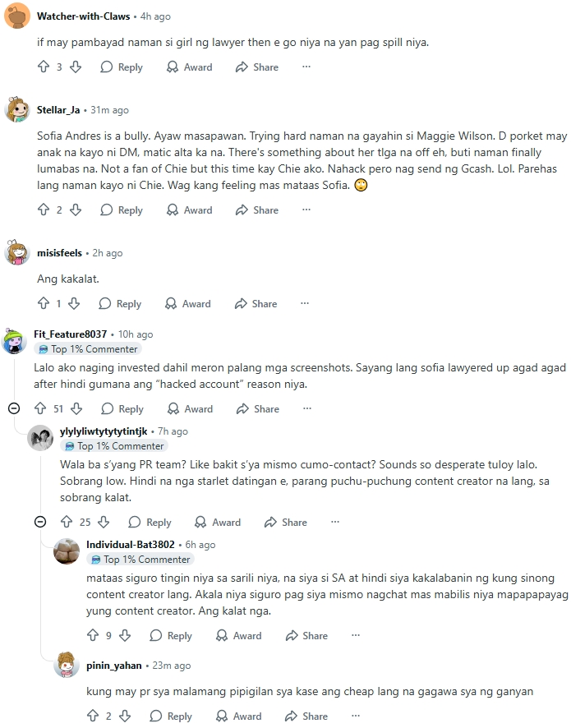The width and height of the screenshot is (571, 728).
Task: Upvote Fit_Feature8037's comment
Action: click(x=40, y=409)
